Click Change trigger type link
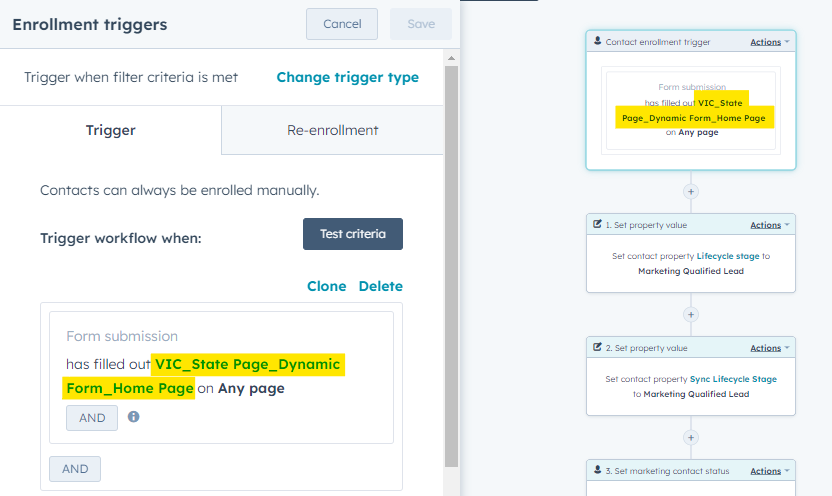The image size is (832, 496). coord(348,77)
